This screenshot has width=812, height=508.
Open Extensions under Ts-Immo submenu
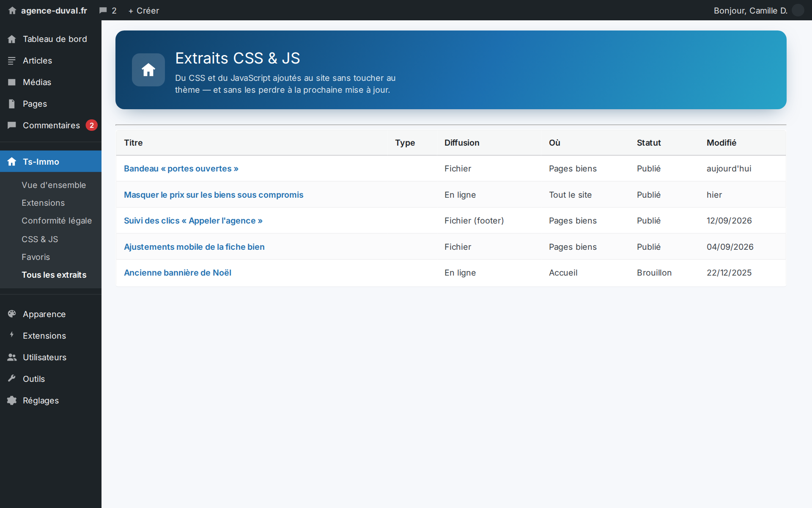[43, 203]
